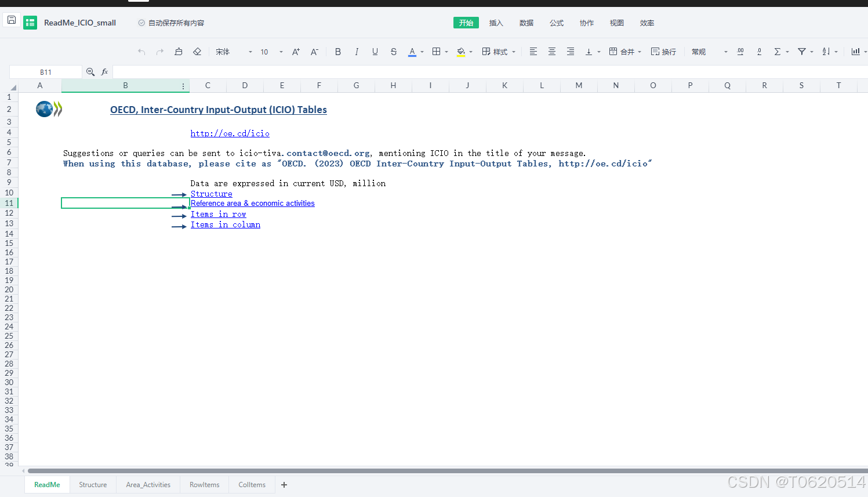
Task: Clear formatting with the eraser icon
Action: [x=197, y=52]
